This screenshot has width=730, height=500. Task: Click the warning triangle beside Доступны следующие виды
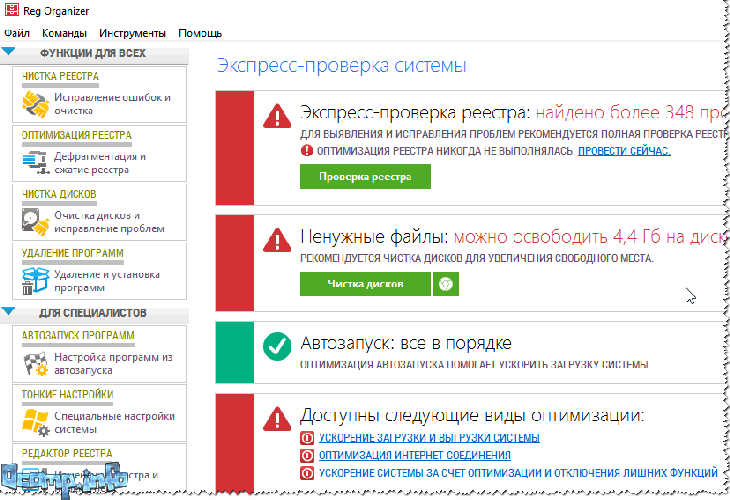pos(277,419)
